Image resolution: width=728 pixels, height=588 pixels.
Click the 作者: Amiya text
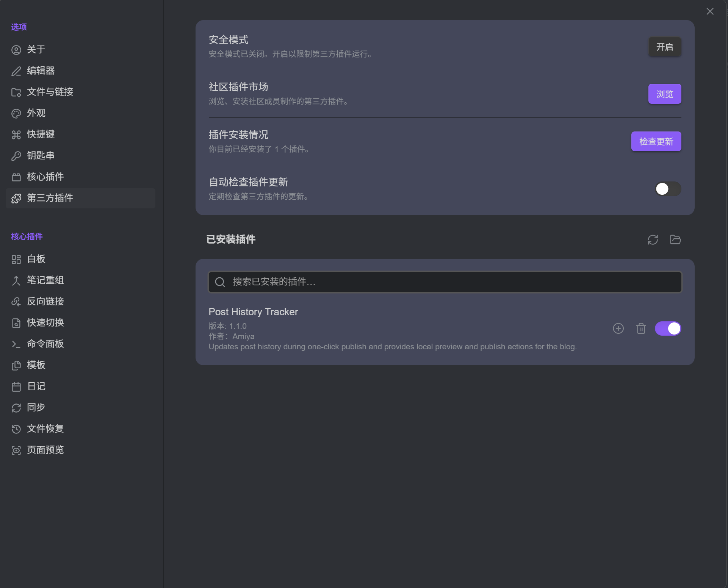point(232,336)
